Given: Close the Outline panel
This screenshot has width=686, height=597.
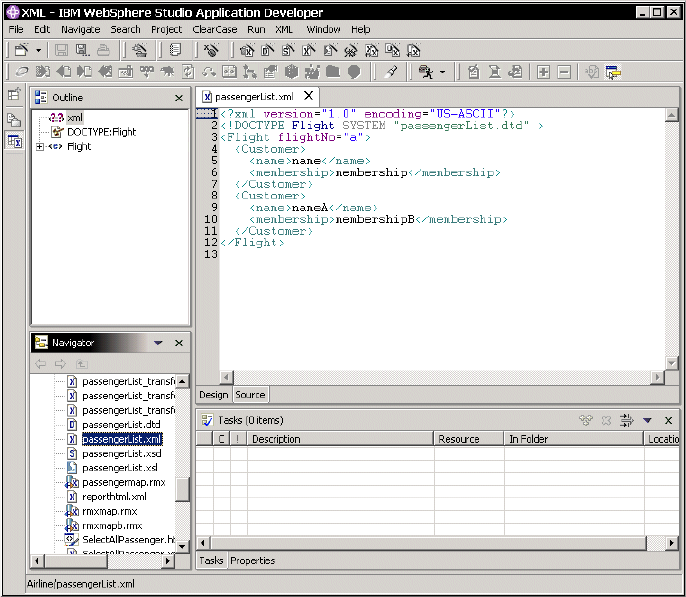Looking at the screenshot, I should click(179, 98).
